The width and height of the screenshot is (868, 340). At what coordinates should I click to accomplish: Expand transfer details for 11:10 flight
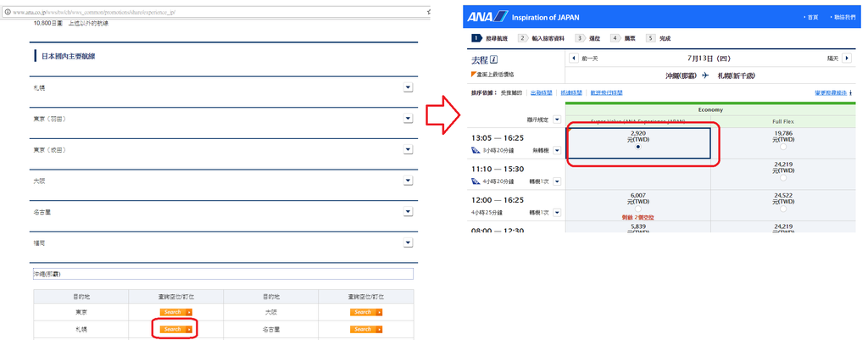coord(556,181)
